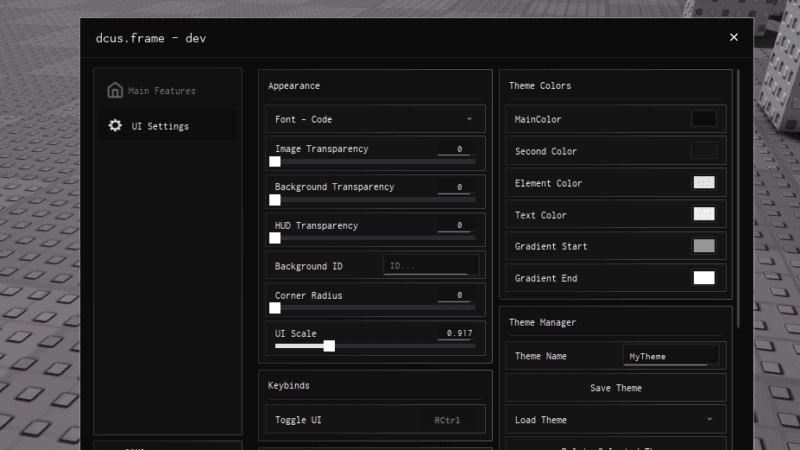
Task: Click the UI Scale slider track
Action: [375, 346]
